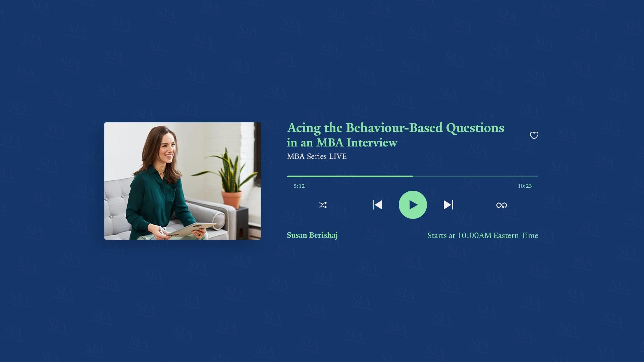Skip to next track

(448, 205)
